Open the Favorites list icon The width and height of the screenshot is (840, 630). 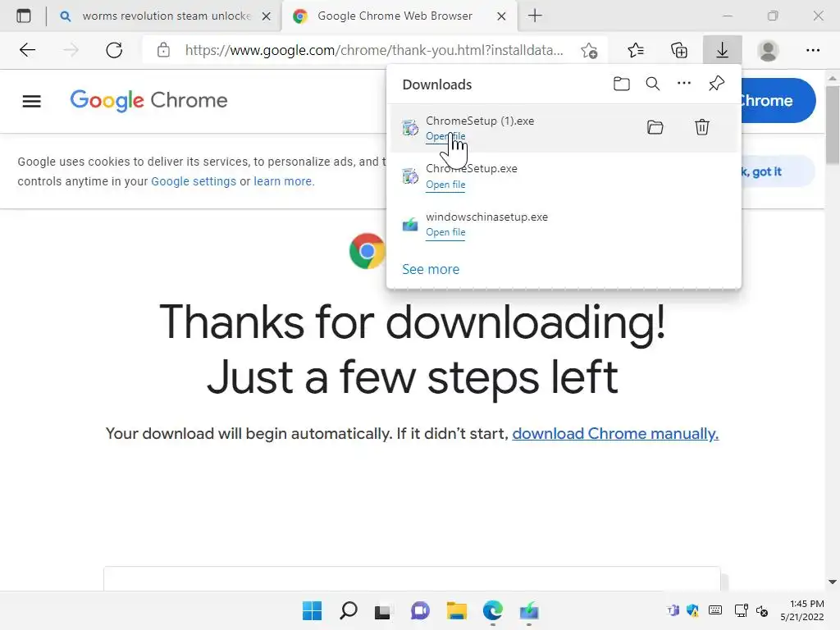[x=636, y=50]
